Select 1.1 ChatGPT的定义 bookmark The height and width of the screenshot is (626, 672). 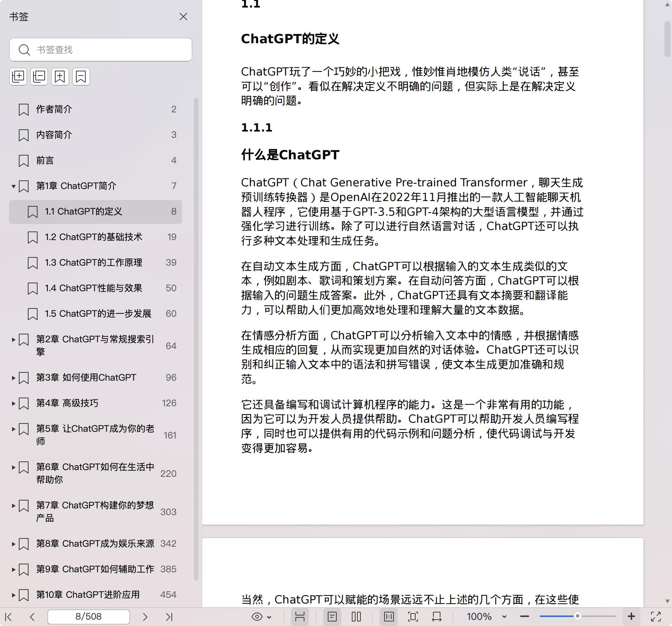pyautogui.click(x=95, y=212)
